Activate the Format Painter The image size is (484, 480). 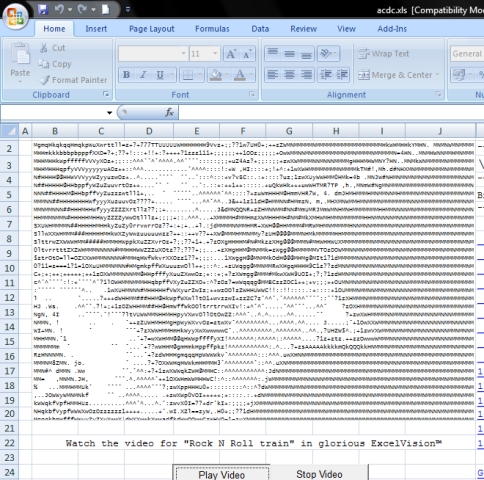(x=73, y=80)
